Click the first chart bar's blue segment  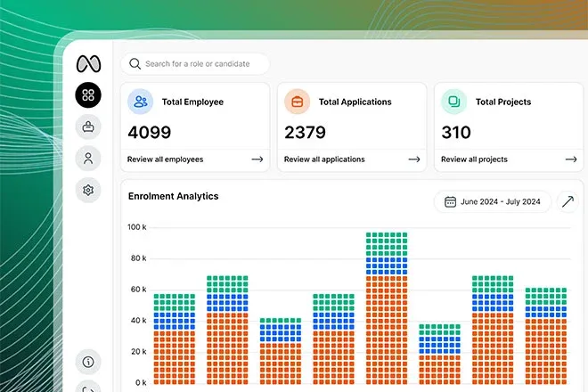pos(175,321)
